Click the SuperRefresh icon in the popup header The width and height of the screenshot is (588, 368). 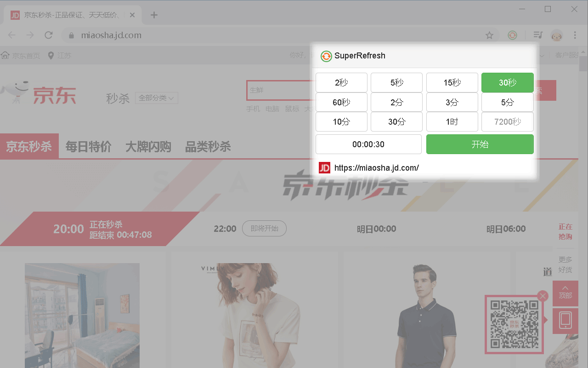pos(326,56)
